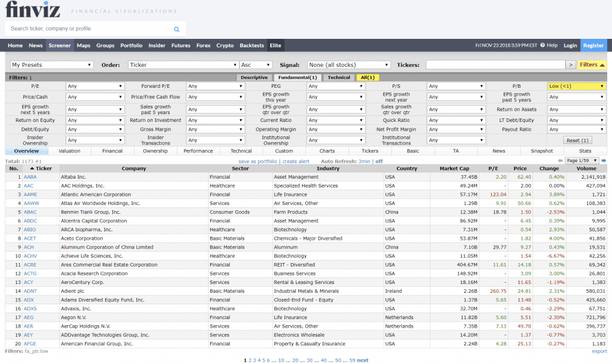This screenshot has height=364, width=612.
Task: Open the PEG filter dropdown
Action: (336, 86)
